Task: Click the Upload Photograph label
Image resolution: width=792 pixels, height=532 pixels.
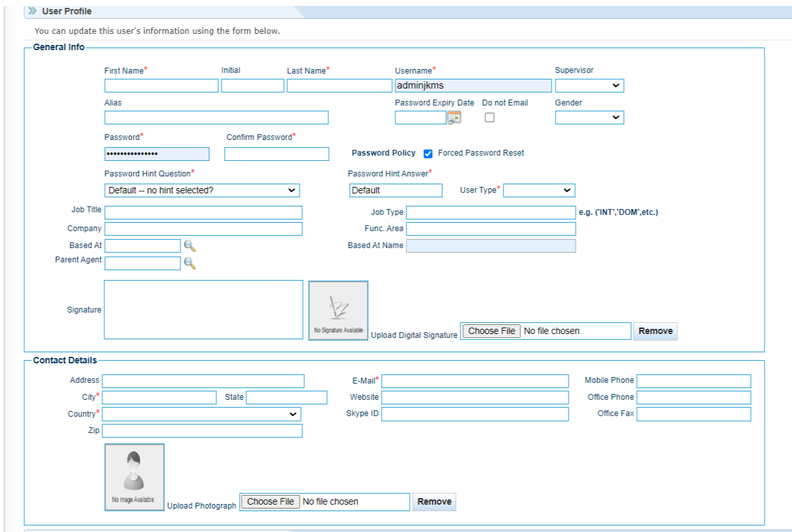Action: (x=202, y=505)
